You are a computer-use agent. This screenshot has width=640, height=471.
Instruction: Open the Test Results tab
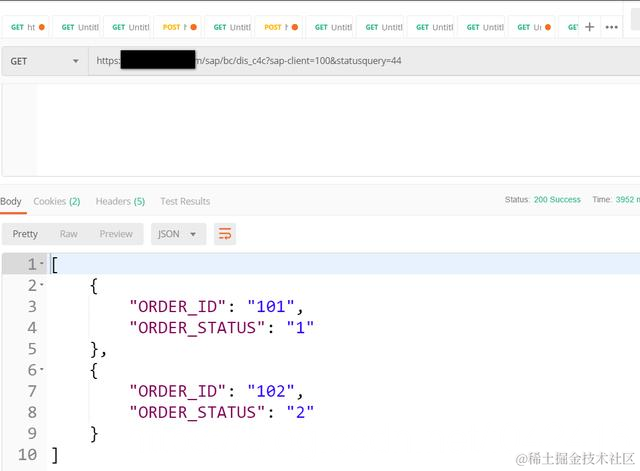tap(185, 201)
